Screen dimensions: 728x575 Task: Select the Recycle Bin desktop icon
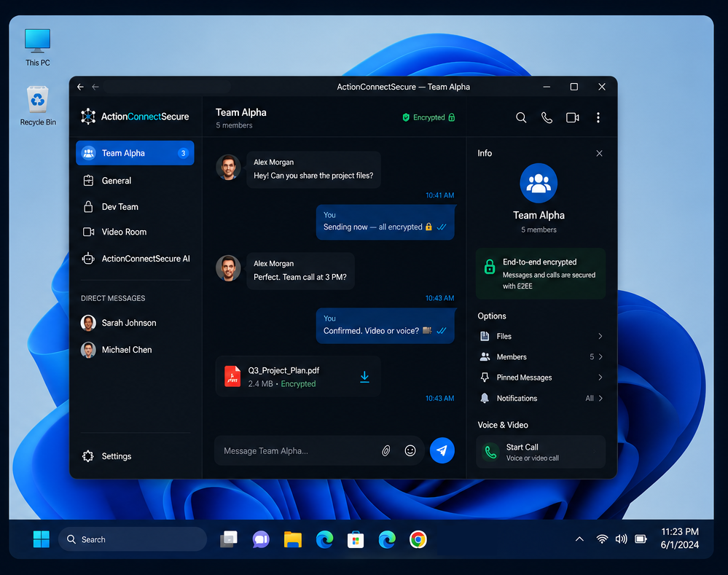[x=38, y=106]
